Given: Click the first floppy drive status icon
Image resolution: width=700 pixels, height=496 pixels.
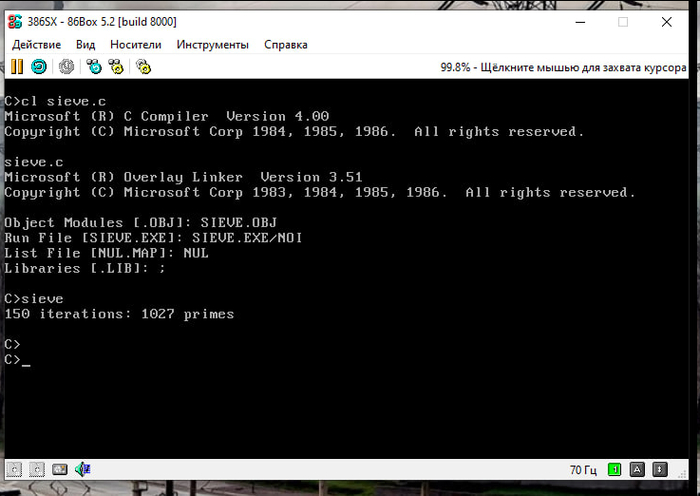Looking at the screenshot, I should [x=14, y=469].
